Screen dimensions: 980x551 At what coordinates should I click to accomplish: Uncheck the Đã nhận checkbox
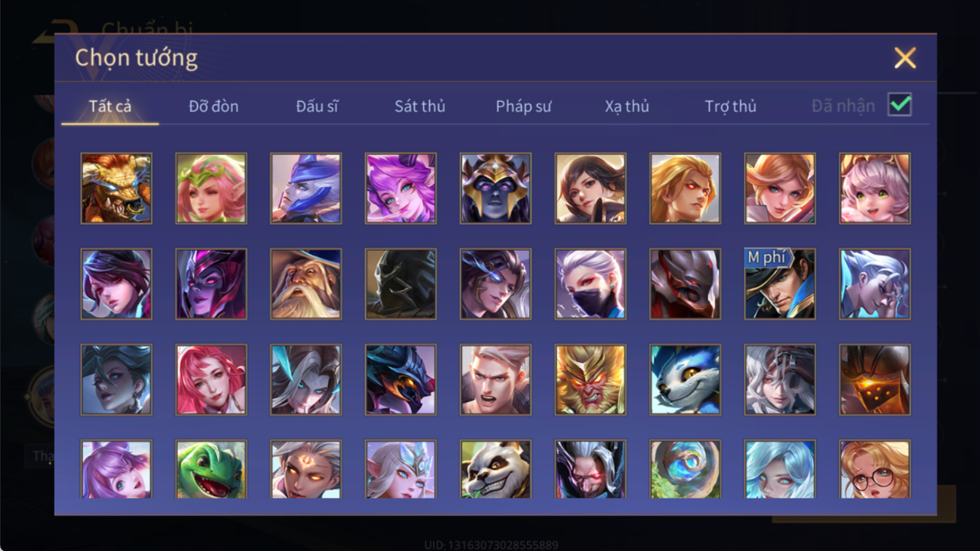click(x=899, y=106)
